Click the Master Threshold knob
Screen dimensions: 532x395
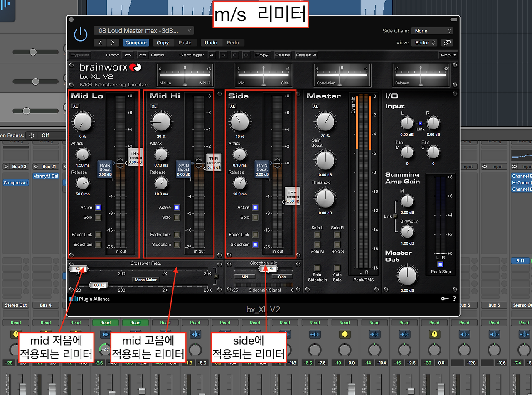click(x=325, y=199)
